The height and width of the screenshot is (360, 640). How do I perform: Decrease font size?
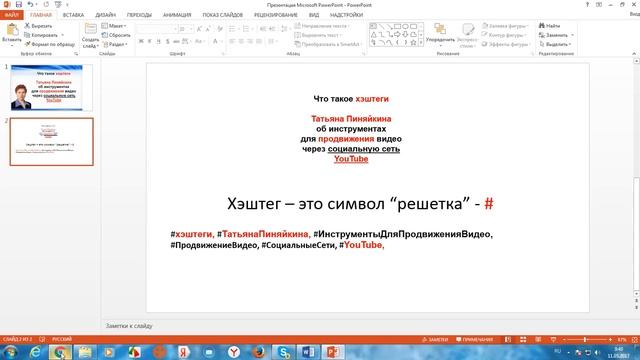208,29
